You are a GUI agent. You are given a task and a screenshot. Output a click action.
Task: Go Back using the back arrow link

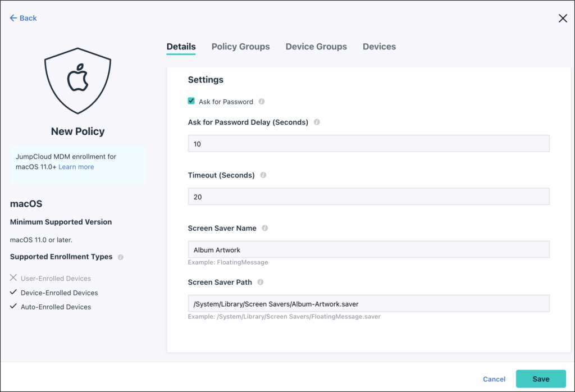point(24,18)
